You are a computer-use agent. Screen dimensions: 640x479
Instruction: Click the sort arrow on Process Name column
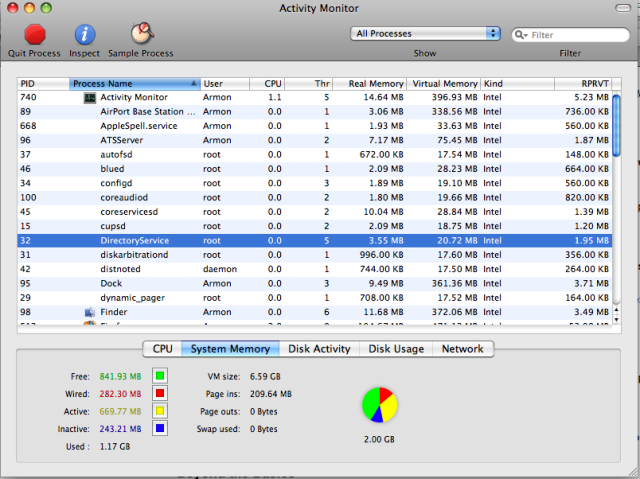tap(194, 83)
